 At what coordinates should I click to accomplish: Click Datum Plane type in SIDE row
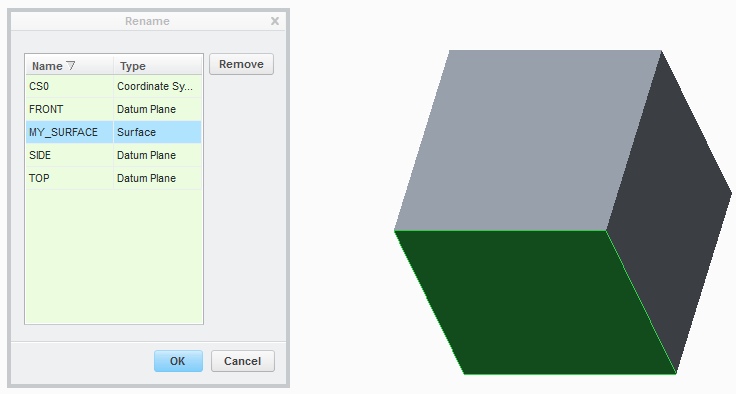coord(158,155)
